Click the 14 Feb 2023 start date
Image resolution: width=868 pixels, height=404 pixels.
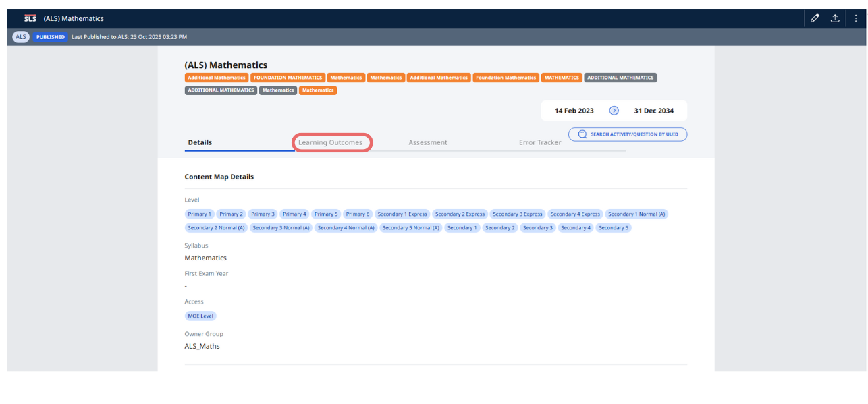(574, 111)
